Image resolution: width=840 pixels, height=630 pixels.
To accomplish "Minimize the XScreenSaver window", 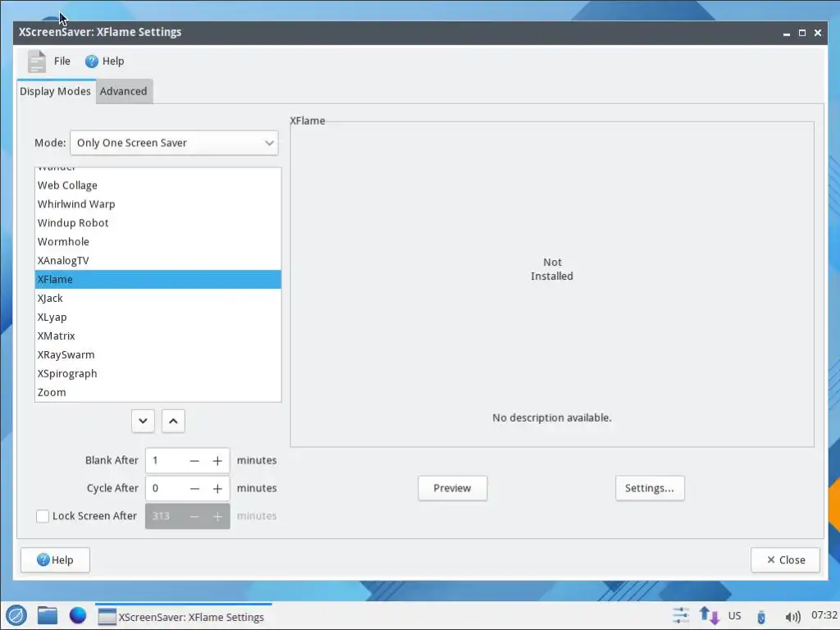I will point(787,33).
